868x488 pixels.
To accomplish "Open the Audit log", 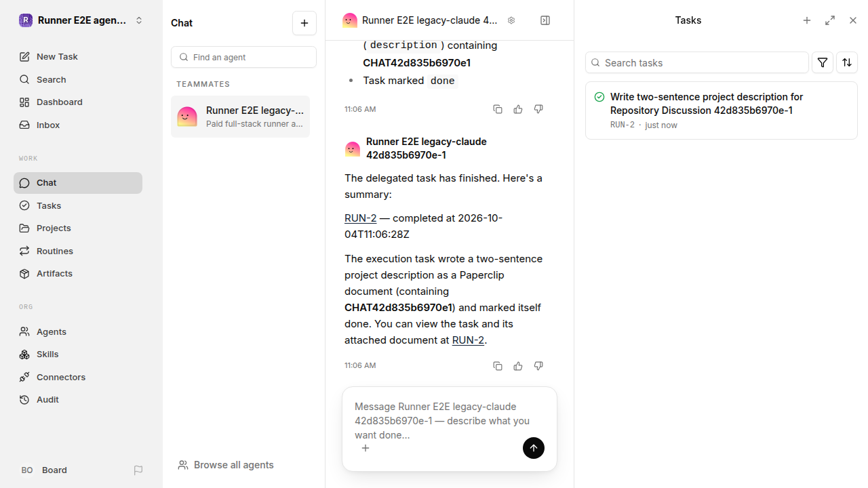I will point(78,400).
